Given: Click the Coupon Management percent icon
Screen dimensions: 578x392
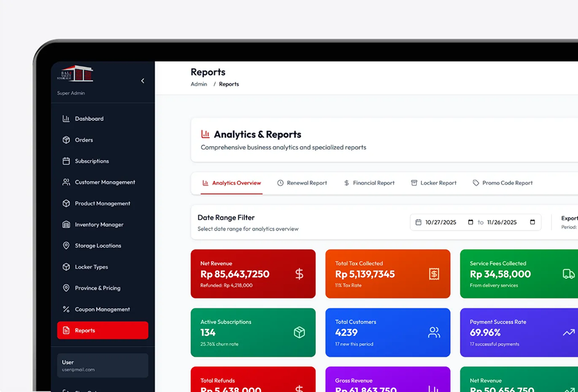Looking at the screenshot, I should pyautogui.click(x=66, y=310).
